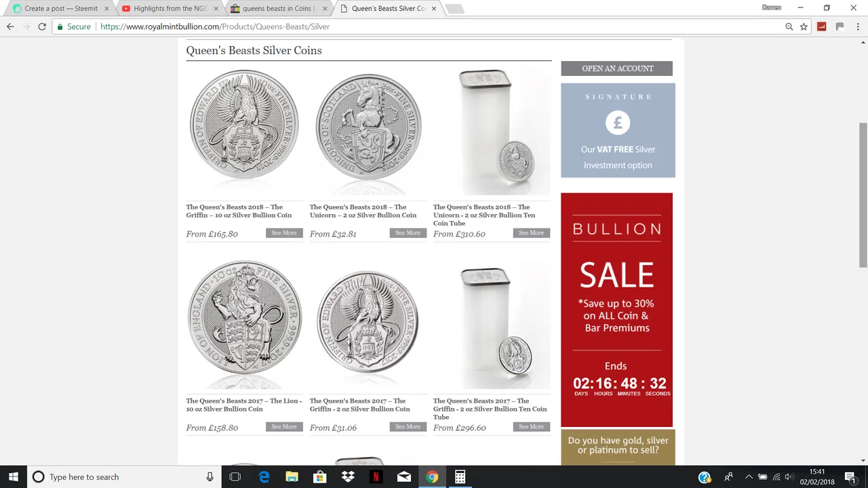
Task: Click the page vertical scrollbar thumb
Action: click(863, 195)
